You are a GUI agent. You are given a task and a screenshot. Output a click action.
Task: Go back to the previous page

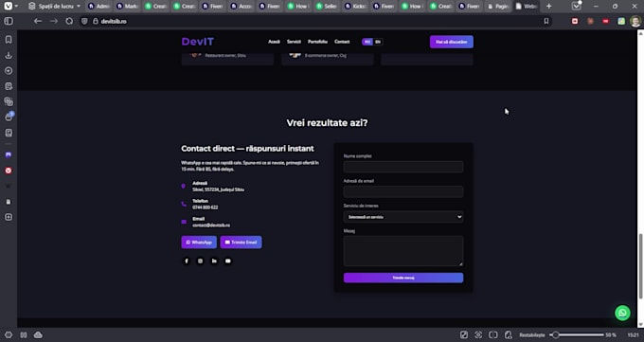tap(38, 21)
